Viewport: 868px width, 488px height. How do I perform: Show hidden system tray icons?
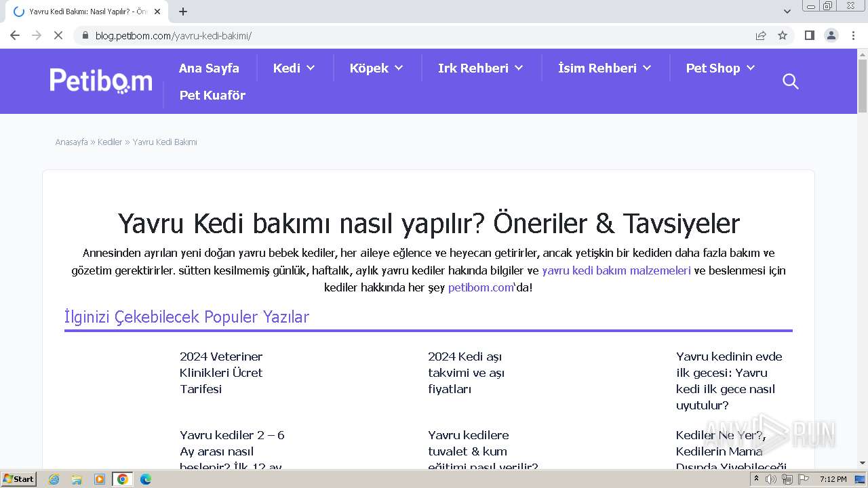tap(756, 479)
